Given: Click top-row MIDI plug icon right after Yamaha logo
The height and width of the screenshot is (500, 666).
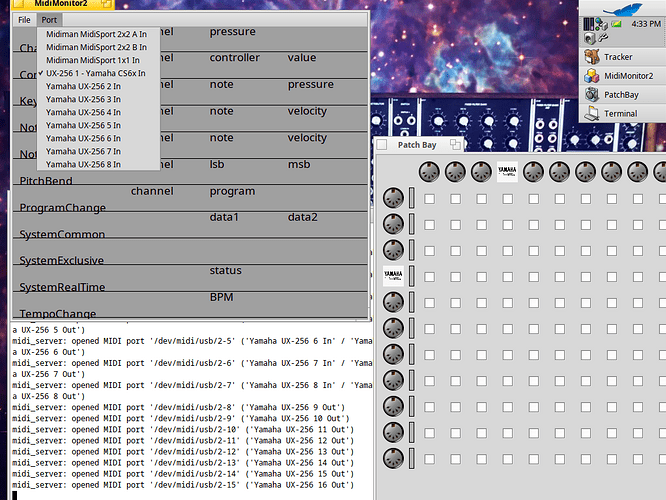Looking at the screenshot, I should click(533, 172).
